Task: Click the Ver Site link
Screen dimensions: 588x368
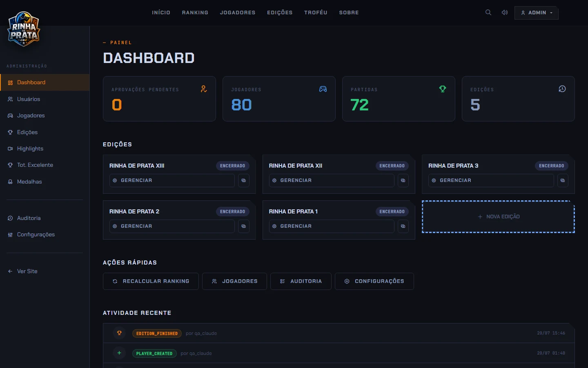Action: (45, 271)
